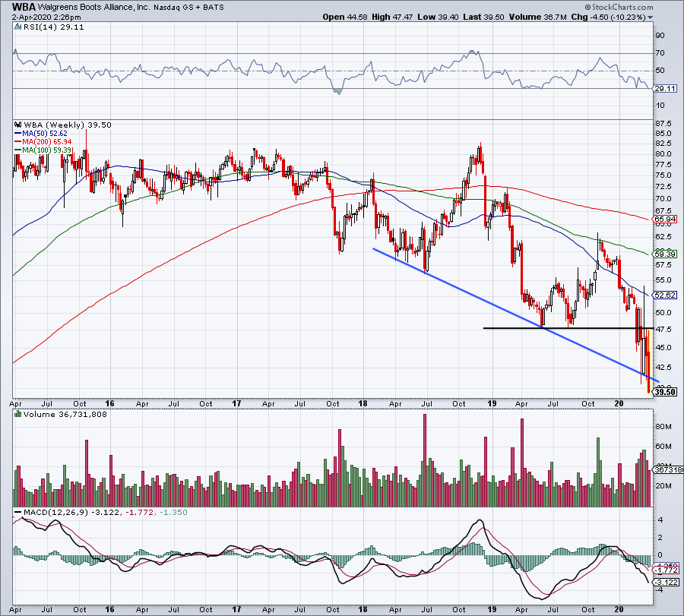Click year 18 on price panel time axis
The image size is (684, 616).
click(x=363, y=403)
